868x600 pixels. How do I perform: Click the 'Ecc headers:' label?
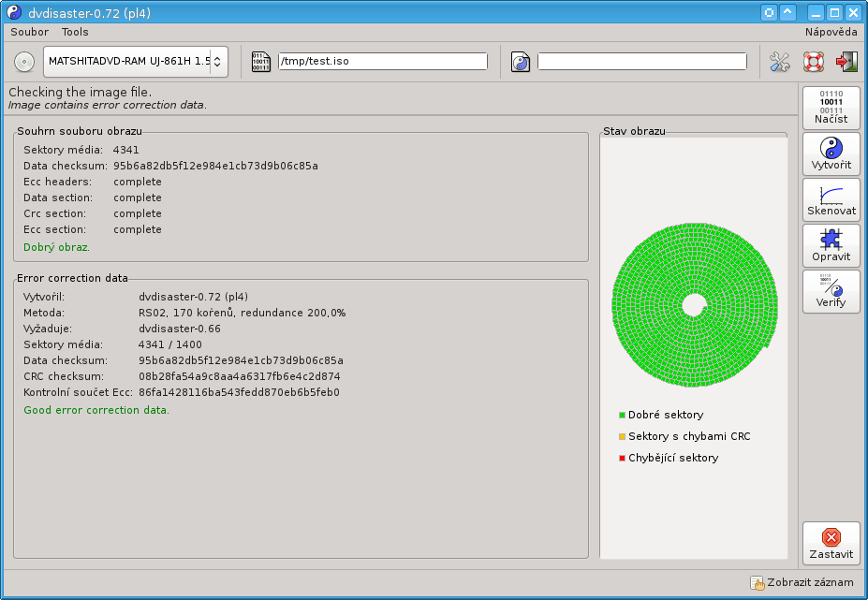point(57,183)
